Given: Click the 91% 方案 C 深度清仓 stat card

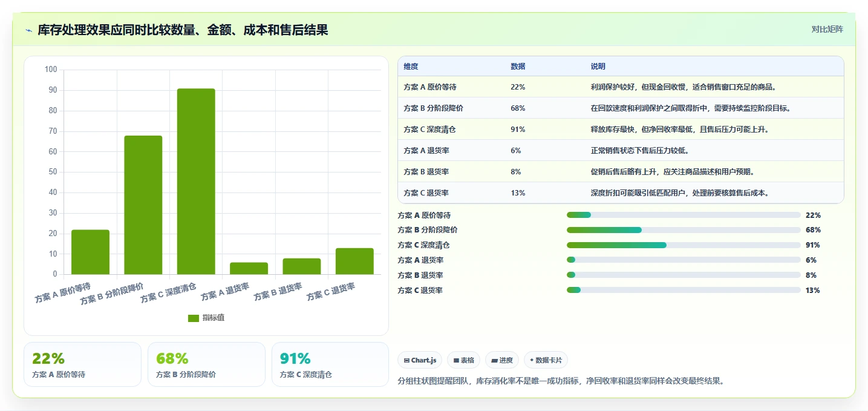Looking at the screenshot, I should [x=330, y=364].
